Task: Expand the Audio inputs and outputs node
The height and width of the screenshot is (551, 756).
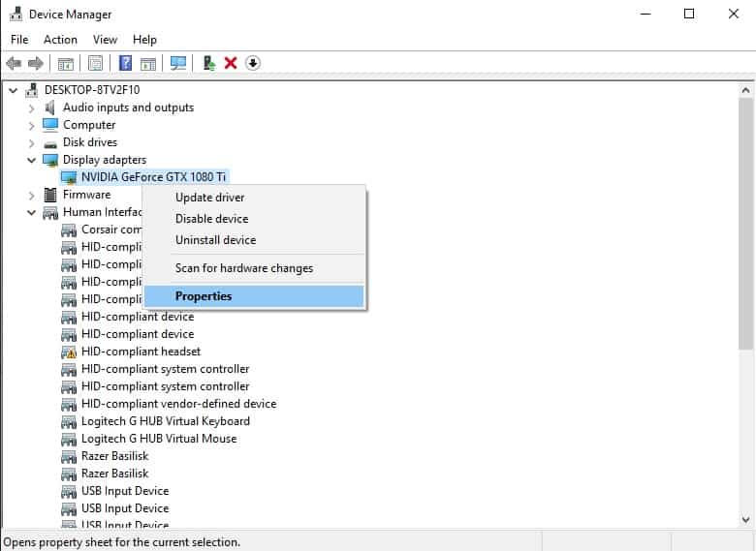Action: [x=32, y=107]
